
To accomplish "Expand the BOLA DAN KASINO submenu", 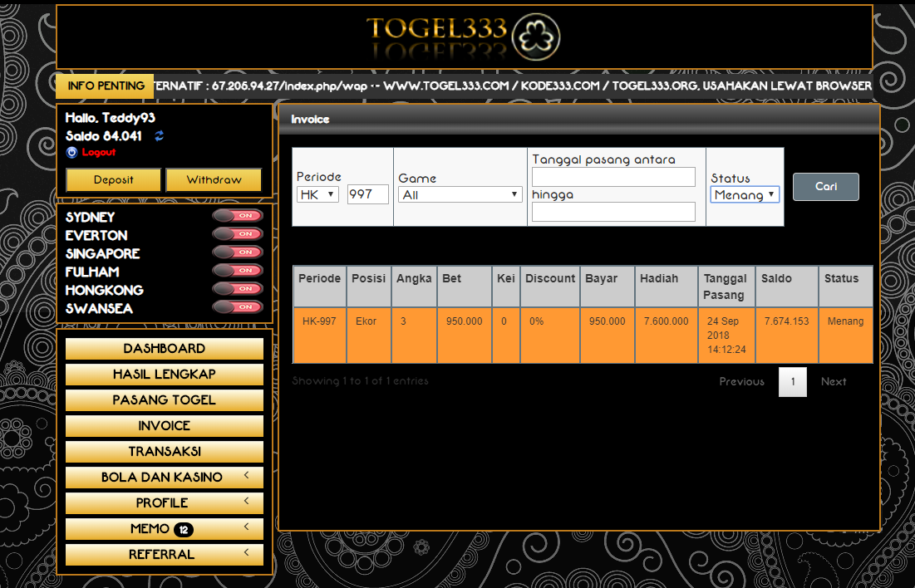I will tap(247, 477).
